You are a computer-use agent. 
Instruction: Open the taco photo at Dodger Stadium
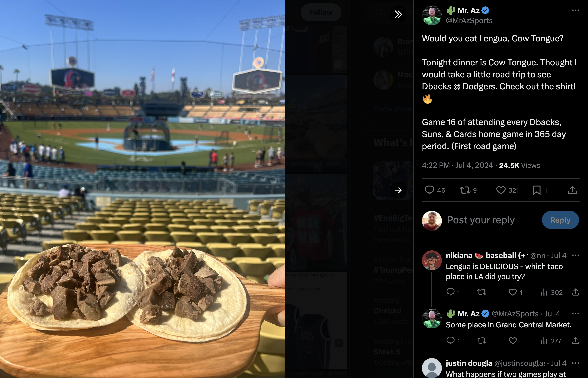(142, 189)
